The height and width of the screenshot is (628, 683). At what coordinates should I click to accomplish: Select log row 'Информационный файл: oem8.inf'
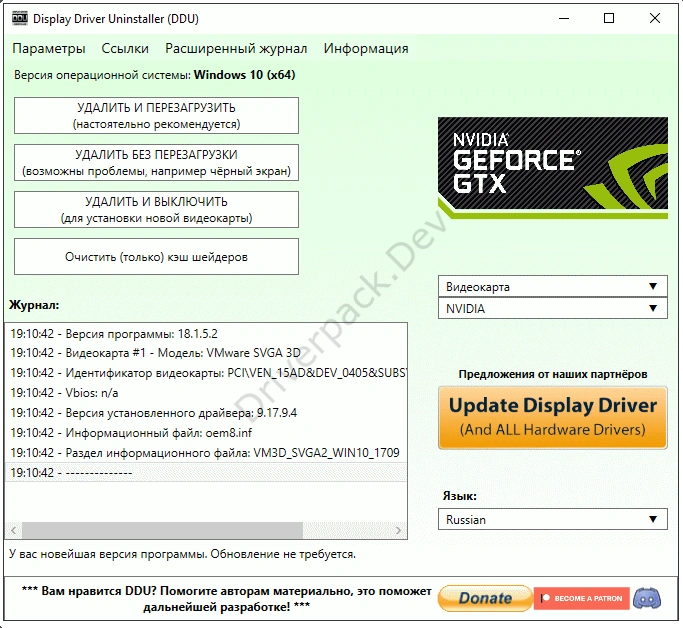point(206,433)
